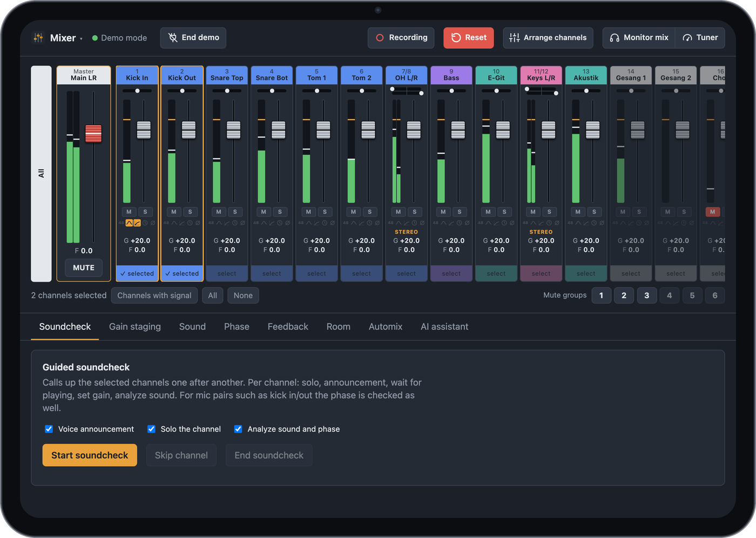Open the Tuner with the gauge icon
Viewport: 756px width, 538px height.
tap(700, 38)
